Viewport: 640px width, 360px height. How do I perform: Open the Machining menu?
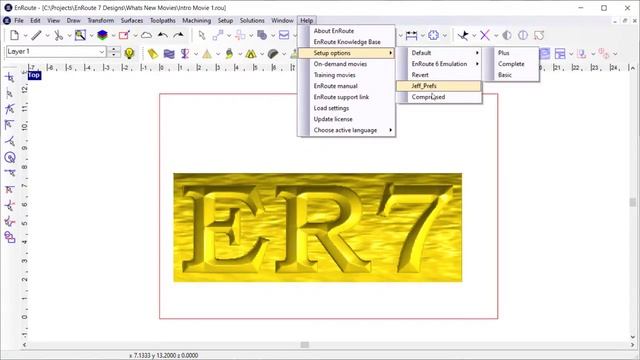click(x=196, y=20)
